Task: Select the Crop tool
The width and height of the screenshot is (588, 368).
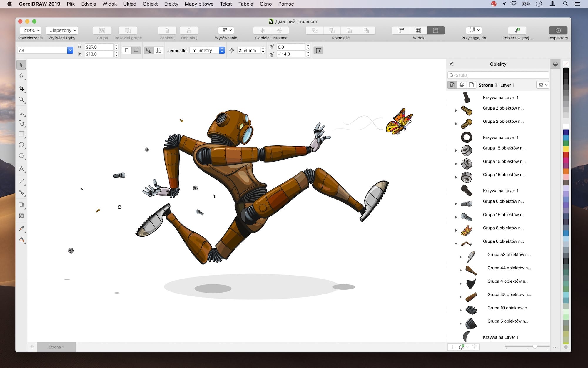Action: pyautogui.click(x=21, y=88)
